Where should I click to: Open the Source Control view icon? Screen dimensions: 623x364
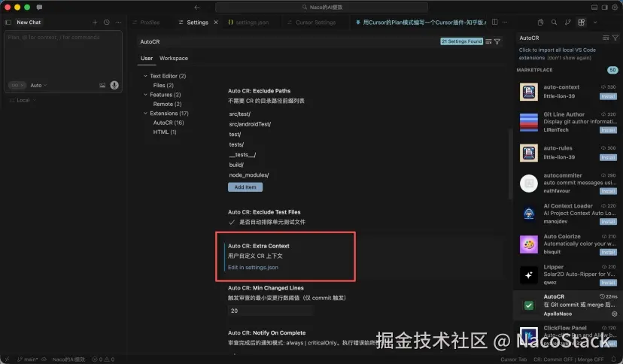[567, 23]
